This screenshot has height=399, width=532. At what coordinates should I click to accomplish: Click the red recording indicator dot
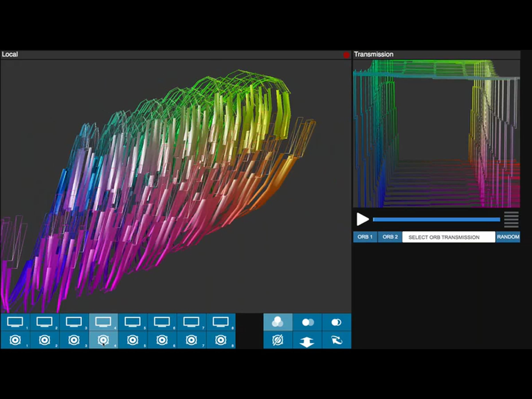click(346, 55)
